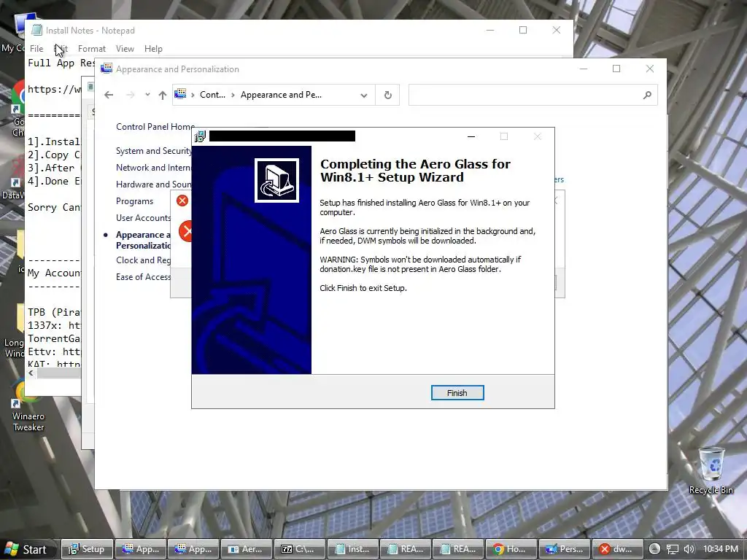Image resolution: width=747 pixels, height=560 pixels.
Task: Click the round tray icon beside network
Action: (654, 549)
